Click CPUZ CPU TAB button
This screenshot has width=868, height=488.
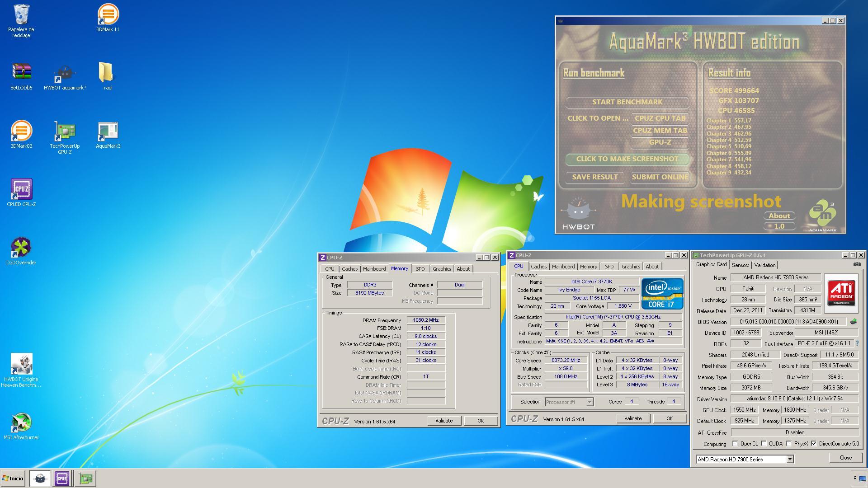(660, 118)
